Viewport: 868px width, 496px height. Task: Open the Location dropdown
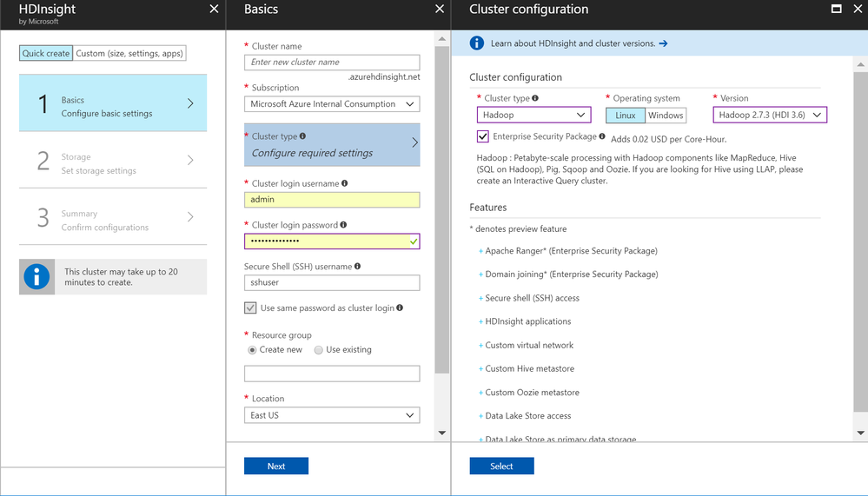(x=332, y=415)
